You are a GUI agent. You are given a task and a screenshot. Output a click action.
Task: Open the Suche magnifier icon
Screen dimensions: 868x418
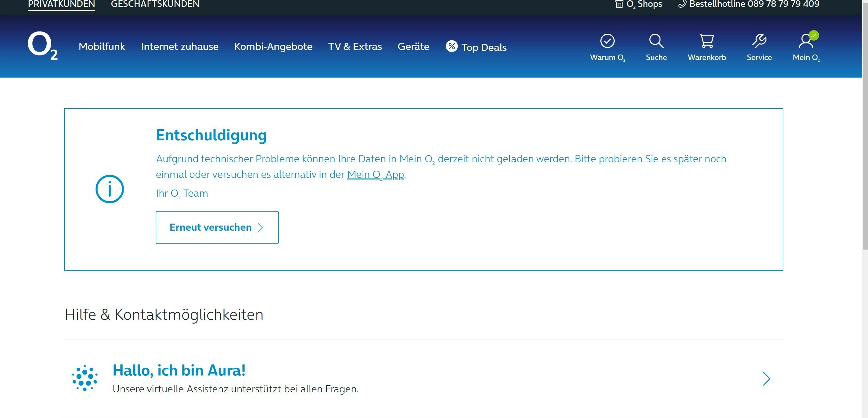656,41
